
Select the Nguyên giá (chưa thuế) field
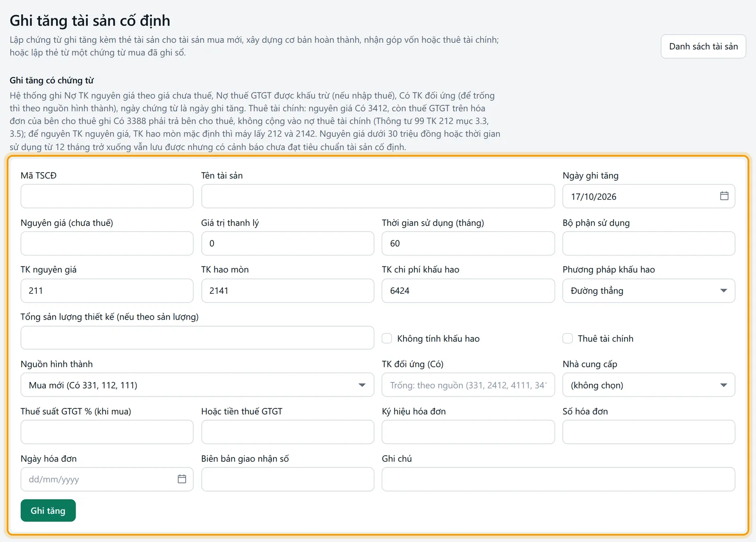coord(107,244)
